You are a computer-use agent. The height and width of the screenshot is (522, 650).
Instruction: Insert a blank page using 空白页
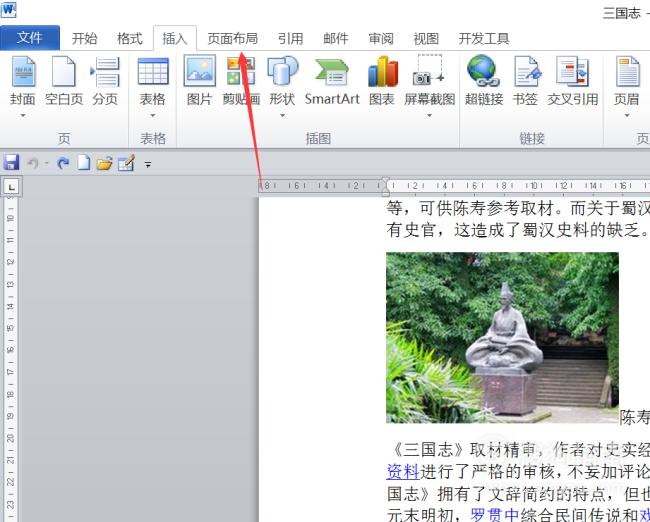(64, 82)
